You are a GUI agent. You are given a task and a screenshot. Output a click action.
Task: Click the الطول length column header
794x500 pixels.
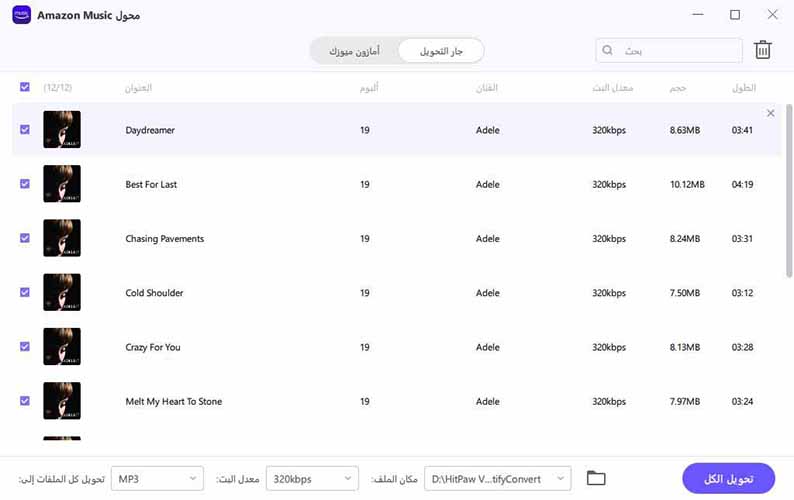[x=743, y=88]
